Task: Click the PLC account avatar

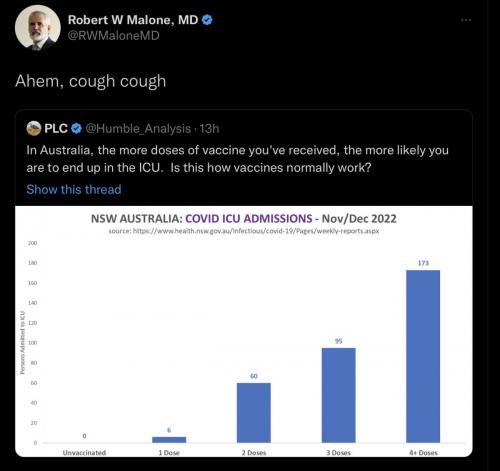Action: [34, 129]
